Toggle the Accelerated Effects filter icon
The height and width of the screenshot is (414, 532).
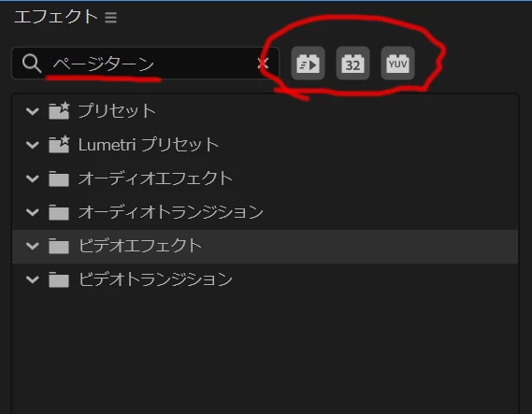(x=308, y=64)
